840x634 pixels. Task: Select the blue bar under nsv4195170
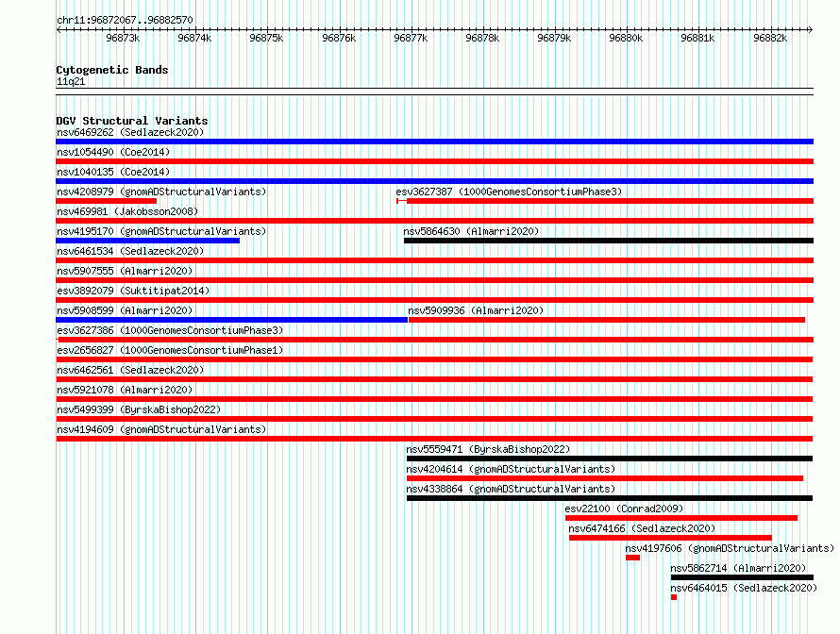(147, 241)
